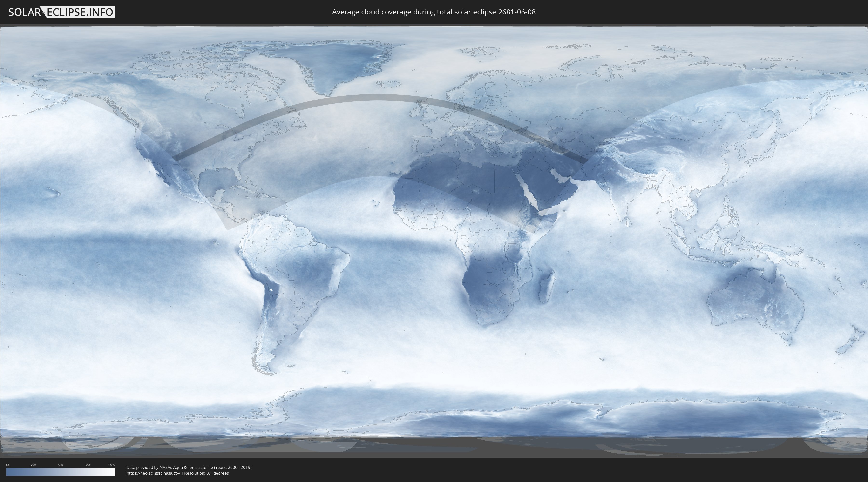Click the 0% legend label

[8, 465]
